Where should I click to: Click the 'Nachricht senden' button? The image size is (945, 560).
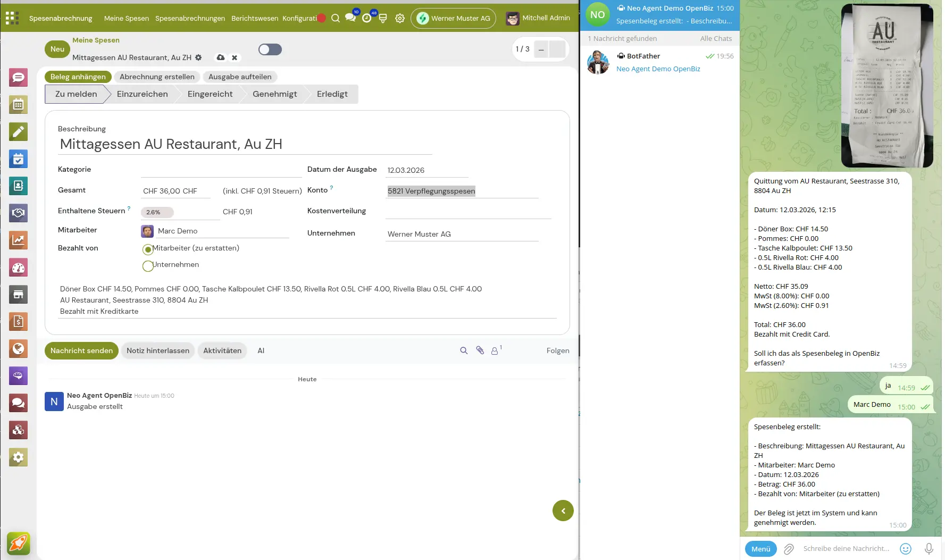coord(81,350)
